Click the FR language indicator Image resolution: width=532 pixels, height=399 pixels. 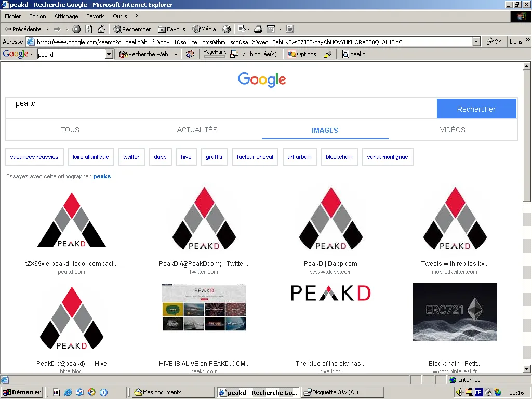pos(478,392)
